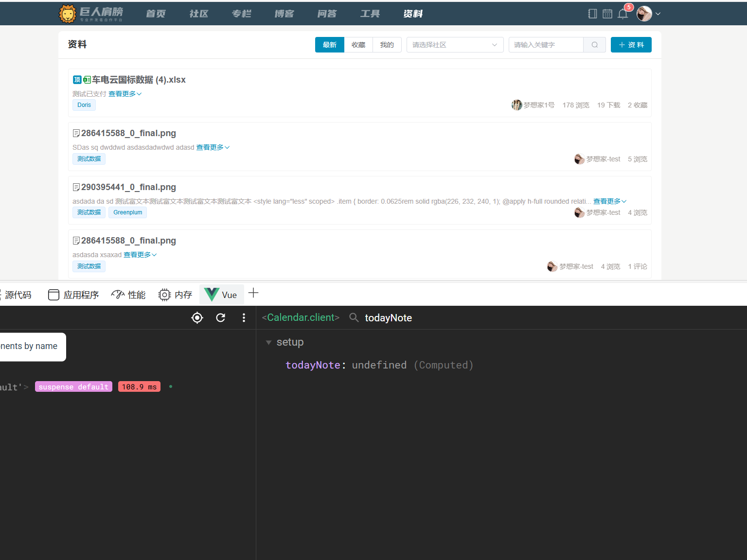This screenshot has width=747, height=560.
Task: Select component in page target icon
Action: (197, 318)
